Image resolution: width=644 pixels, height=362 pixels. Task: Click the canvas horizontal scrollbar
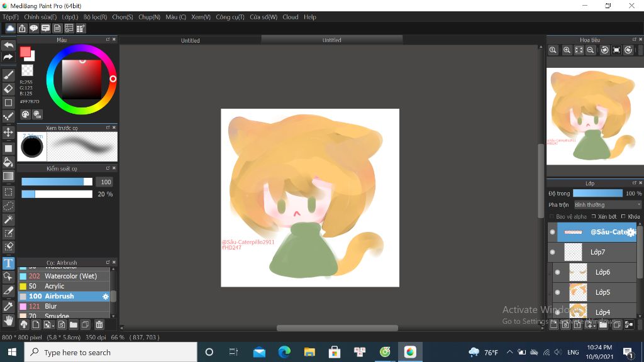tap(337, 328)
